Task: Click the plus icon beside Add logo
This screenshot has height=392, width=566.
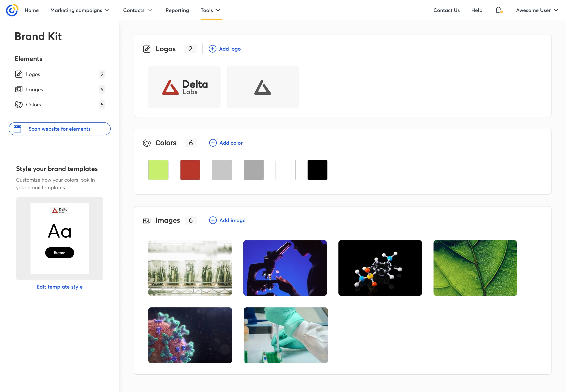Action: (213, 49)
